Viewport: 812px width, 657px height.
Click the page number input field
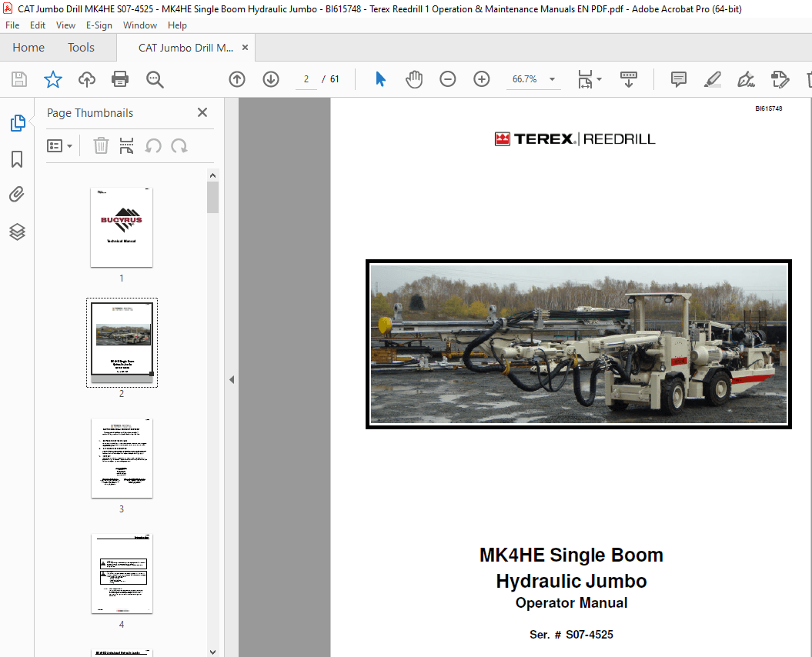(306, 79)
